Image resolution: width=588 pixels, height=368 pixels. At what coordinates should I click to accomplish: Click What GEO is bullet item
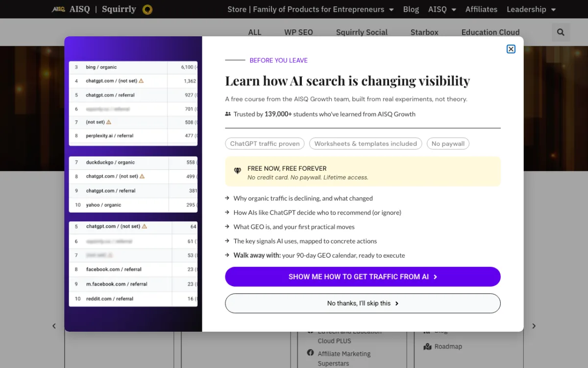point(294,227)
